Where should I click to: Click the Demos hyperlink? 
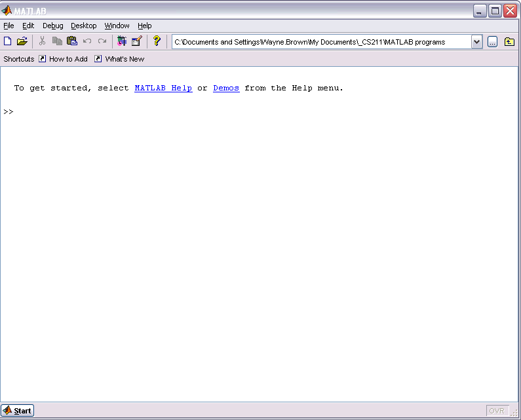coord(226,88)
